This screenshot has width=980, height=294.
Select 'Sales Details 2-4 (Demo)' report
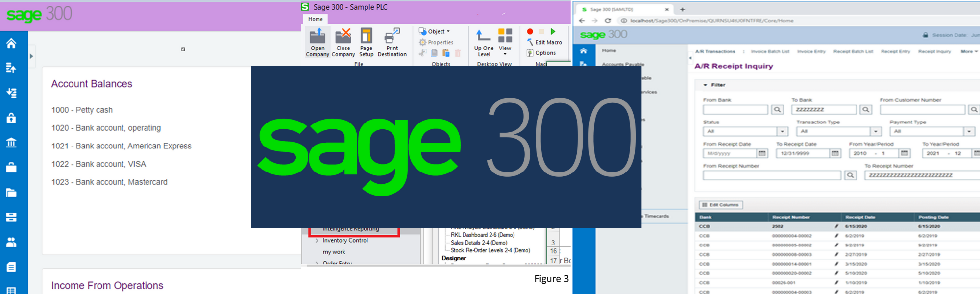[x=479, y=243]
